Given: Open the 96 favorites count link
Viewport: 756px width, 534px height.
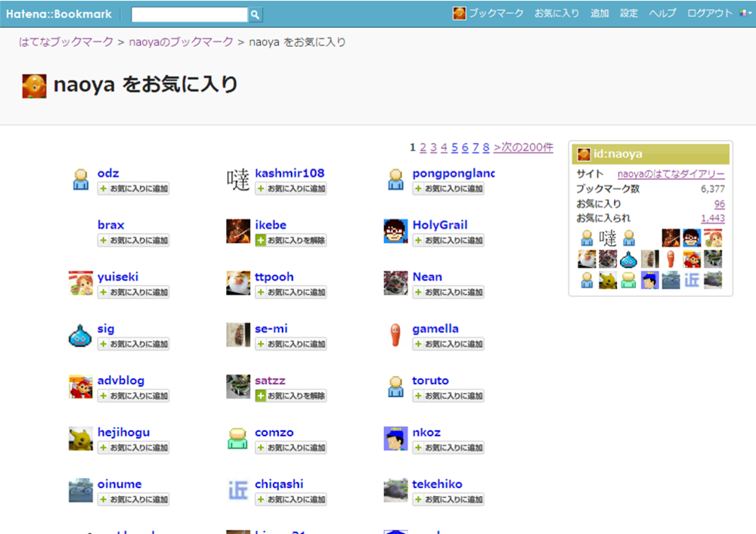Looking at the screenshot, I should pos(720,204).
